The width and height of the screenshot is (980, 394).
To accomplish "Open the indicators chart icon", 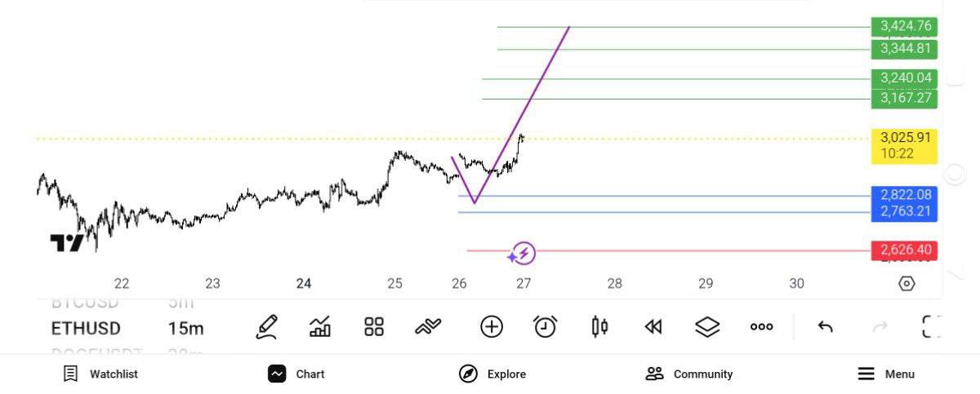I will tap(320, 327).
